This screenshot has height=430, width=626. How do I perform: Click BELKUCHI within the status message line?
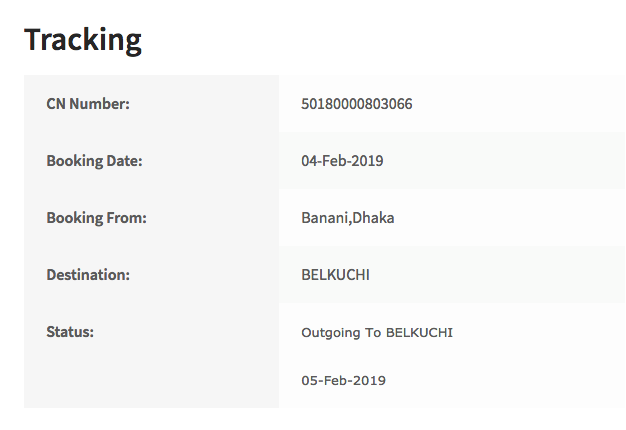[x=419, y=332]
